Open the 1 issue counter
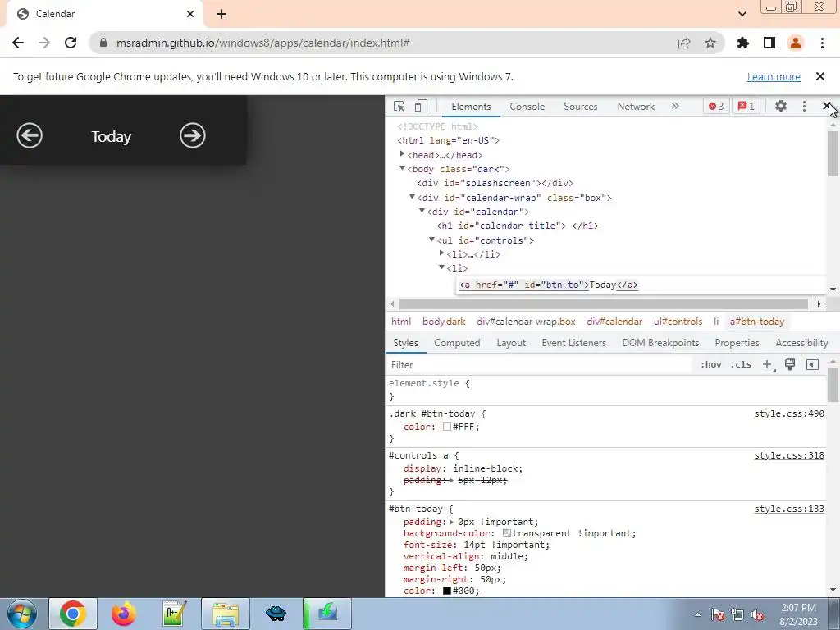Image resolution: width=840 pixels, height=630 pixels. (746, 106)
